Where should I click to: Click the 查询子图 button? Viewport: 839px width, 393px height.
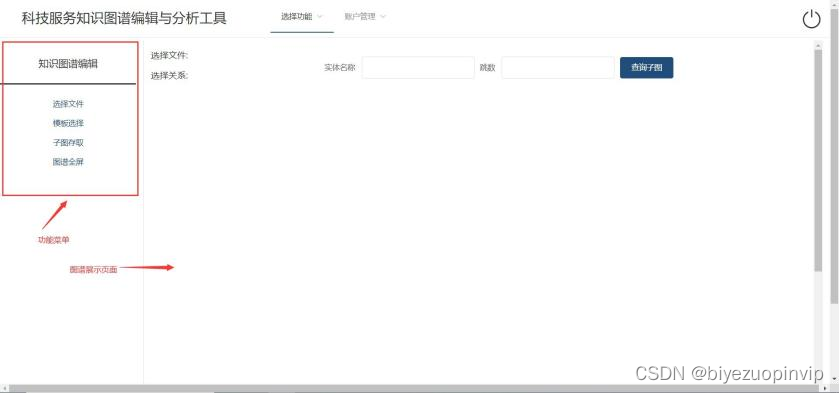point(646,67)
